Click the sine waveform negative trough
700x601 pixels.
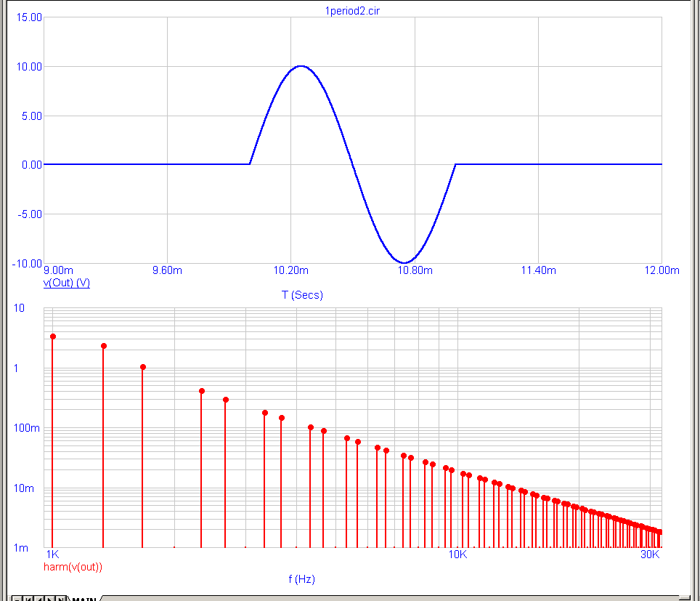(404, 263)
